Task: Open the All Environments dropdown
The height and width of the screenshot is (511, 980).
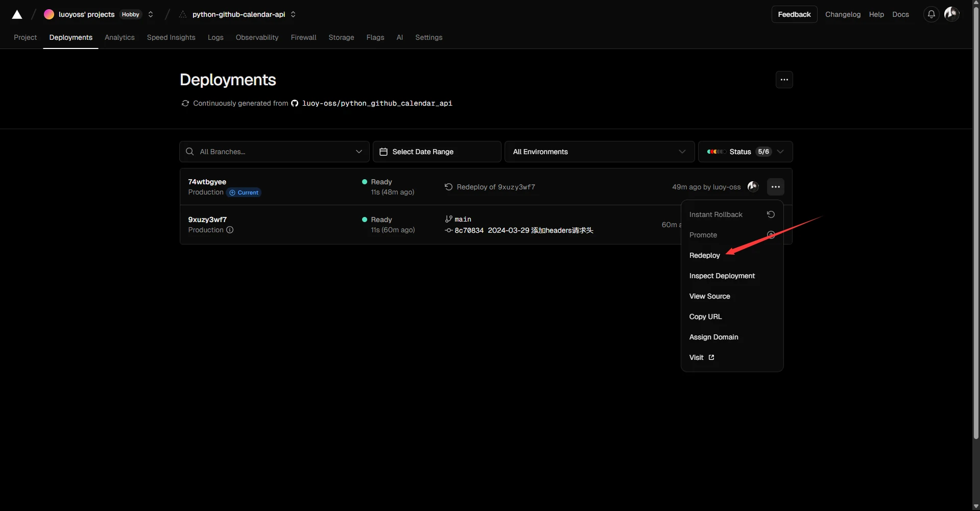Action: point(599,152)
